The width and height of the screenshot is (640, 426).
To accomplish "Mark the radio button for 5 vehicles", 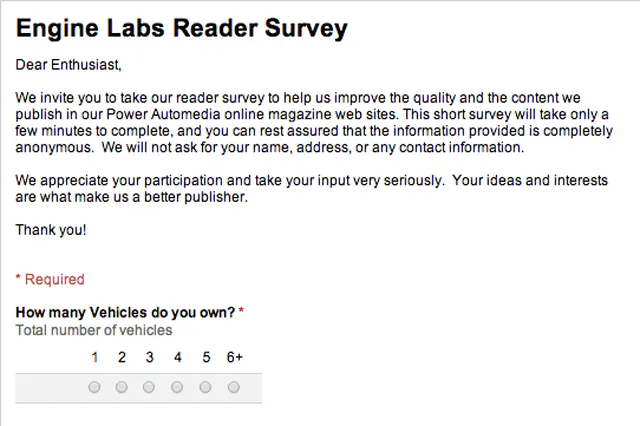I will coord(206,387).
